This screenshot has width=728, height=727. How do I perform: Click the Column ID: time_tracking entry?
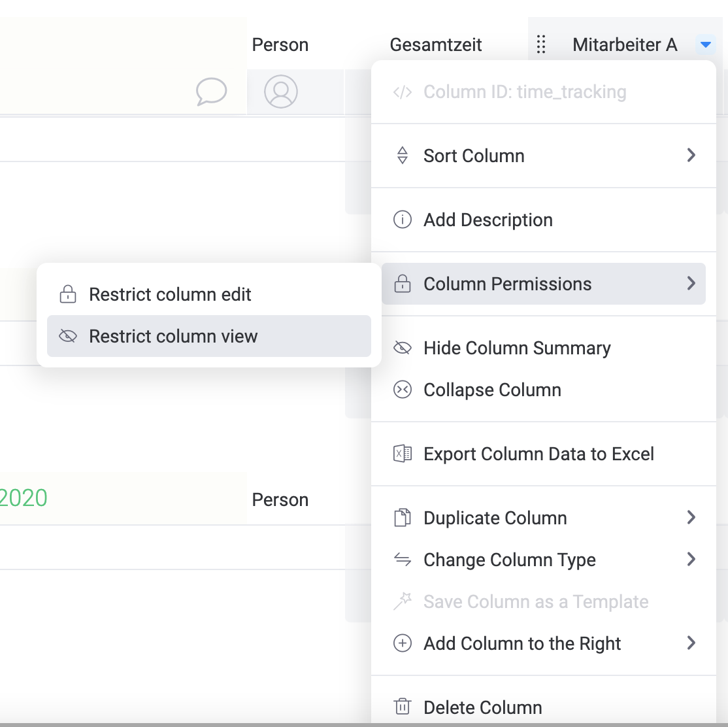click(x=524, y=92)
